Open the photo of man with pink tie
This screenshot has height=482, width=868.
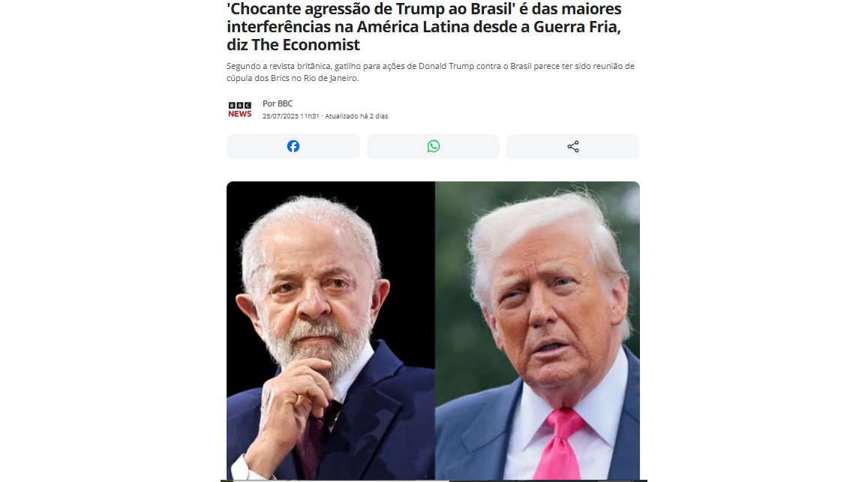click(537, 331)
